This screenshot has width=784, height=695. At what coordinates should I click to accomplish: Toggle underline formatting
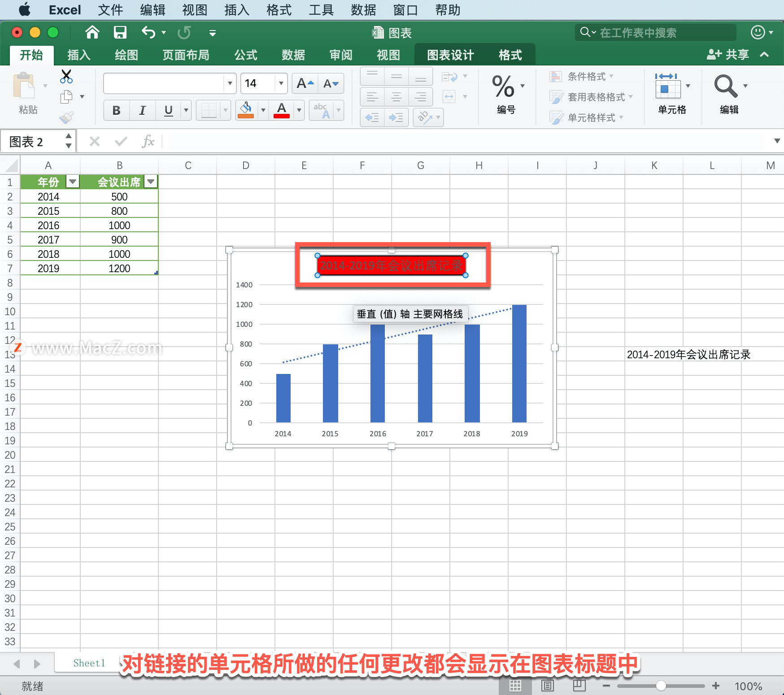tap(167, 110)
